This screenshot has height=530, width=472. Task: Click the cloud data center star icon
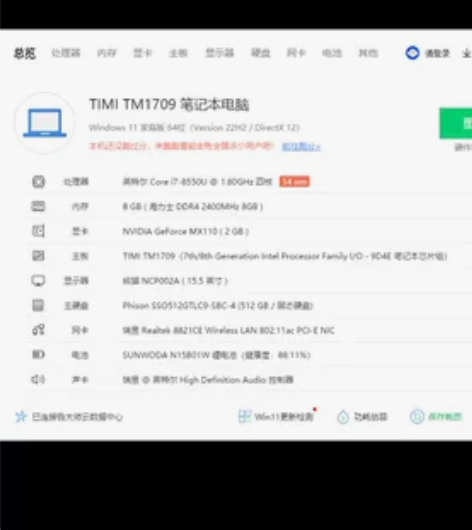(21, 416)
